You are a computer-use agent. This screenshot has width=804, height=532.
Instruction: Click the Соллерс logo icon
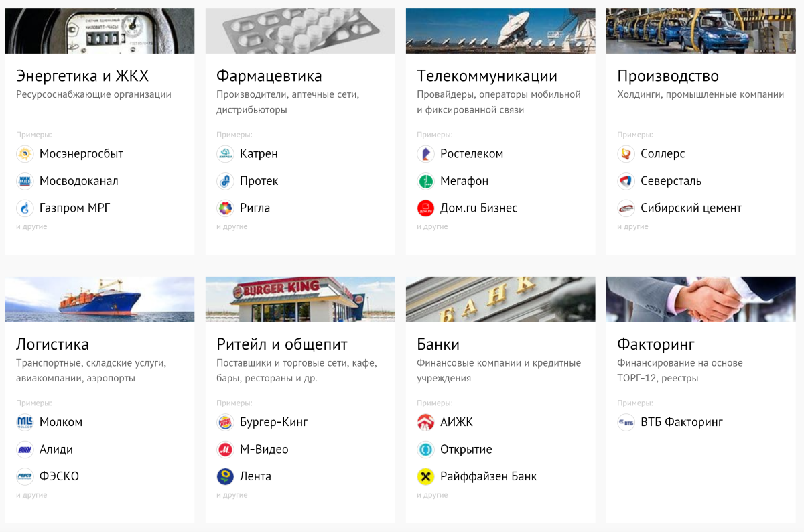click(x=626, y=154)
